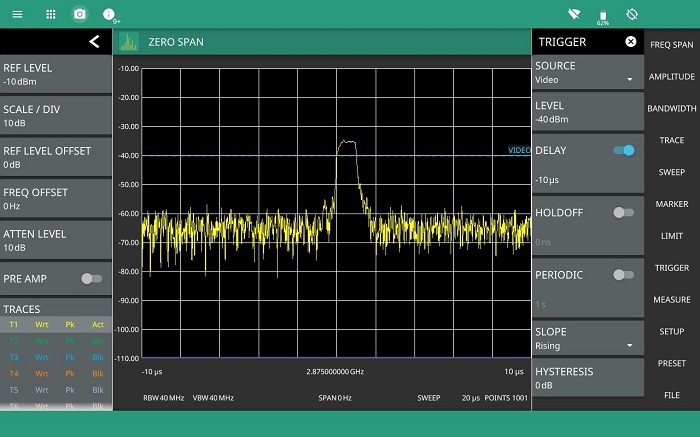Select trace T4 row
This screenshot has height=437, width=700.
56,374
